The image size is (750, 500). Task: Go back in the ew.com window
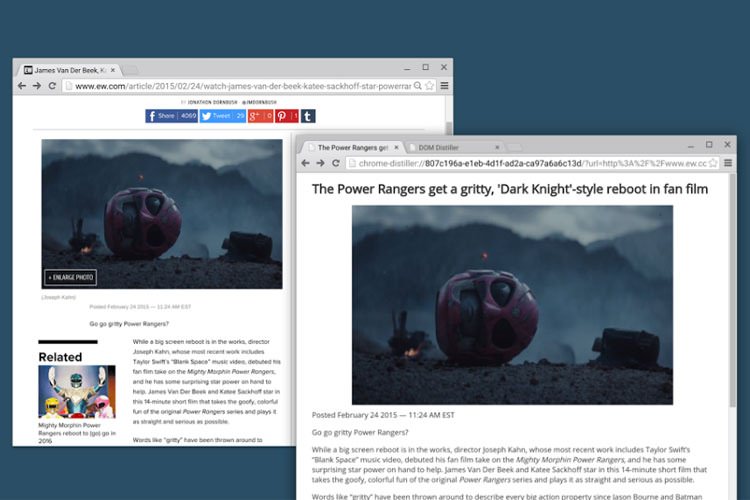click(22, 86)
